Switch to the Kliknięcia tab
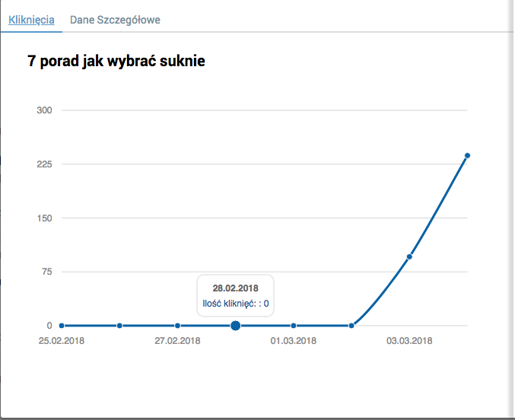This screenshot has height=420, width=515. point(31,20)
